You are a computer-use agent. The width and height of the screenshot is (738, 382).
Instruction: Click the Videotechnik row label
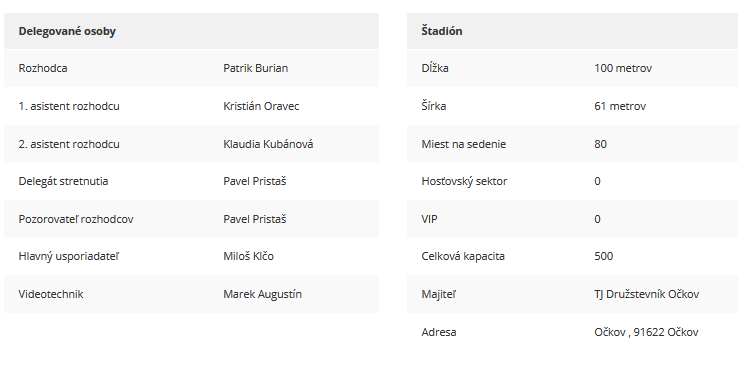tap(51, 294)
